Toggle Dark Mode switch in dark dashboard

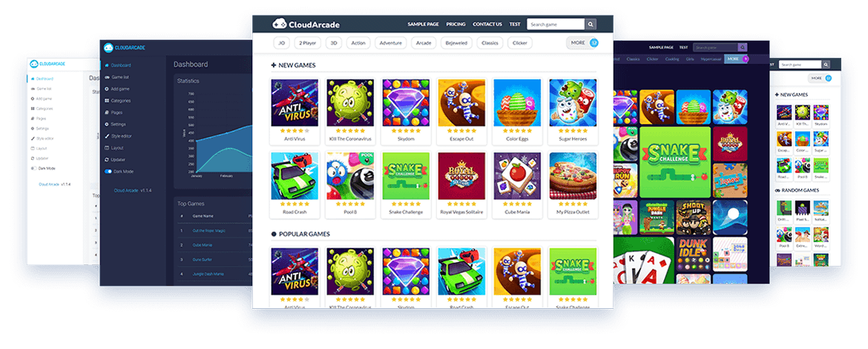108,172
